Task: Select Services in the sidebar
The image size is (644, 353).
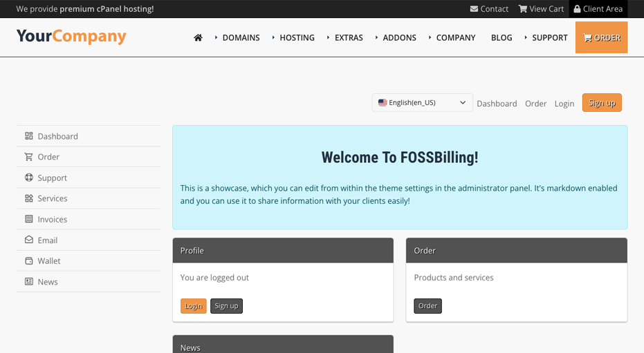Action: (x=89, y=198)
